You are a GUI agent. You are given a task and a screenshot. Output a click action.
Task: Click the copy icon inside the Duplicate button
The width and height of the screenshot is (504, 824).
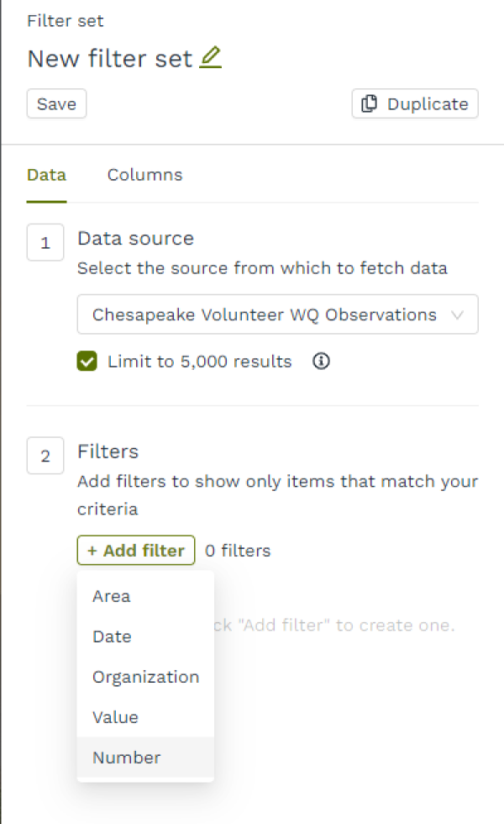368,103
